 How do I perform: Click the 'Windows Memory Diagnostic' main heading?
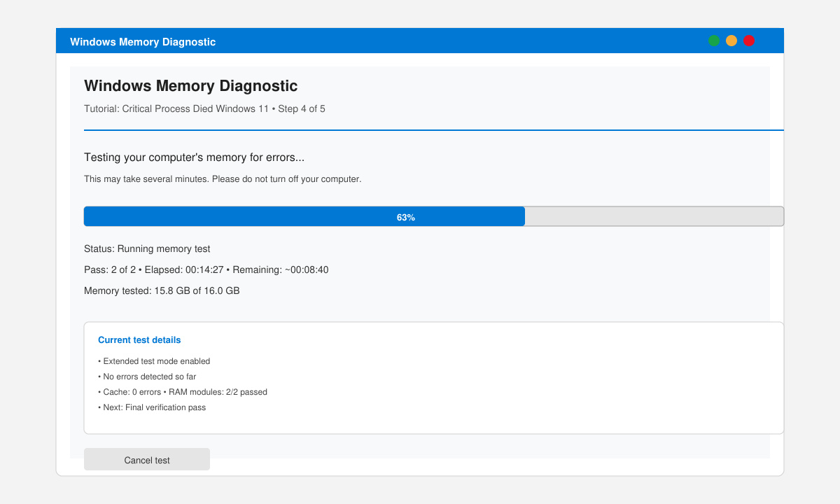click(190, 86)
